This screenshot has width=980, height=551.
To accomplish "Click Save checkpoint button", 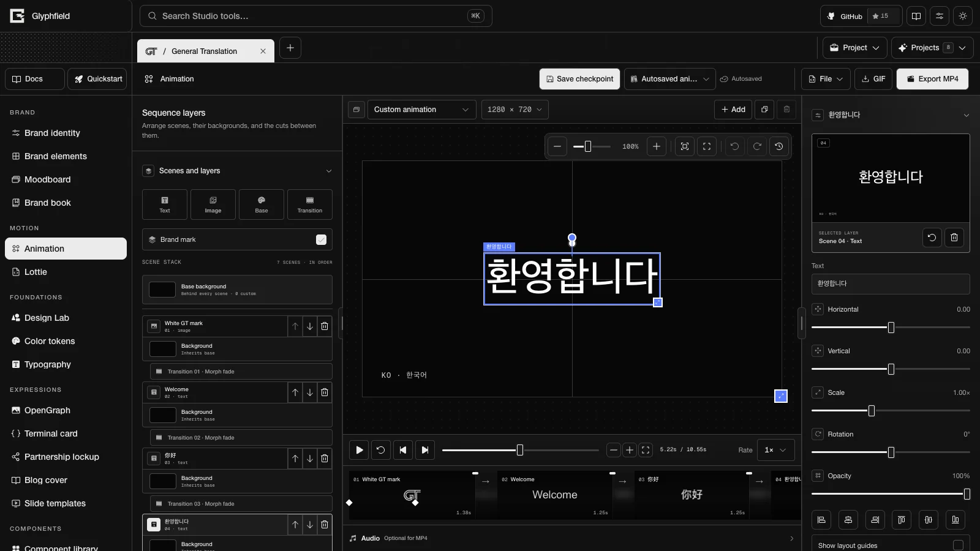I will pyautogui.click(x=579, y=79).
